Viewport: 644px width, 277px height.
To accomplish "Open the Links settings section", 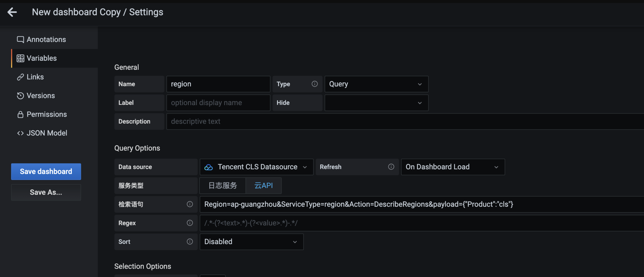I will click(54, 77).
